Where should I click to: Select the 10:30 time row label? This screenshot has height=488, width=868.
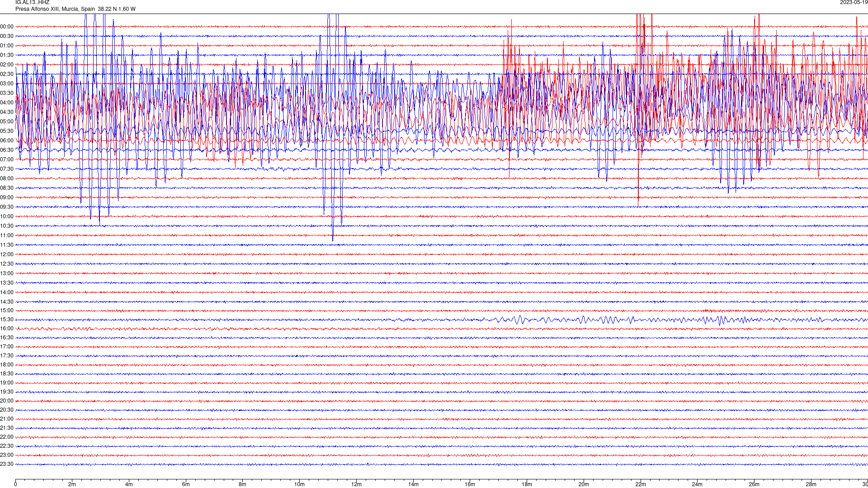(7, 226)
